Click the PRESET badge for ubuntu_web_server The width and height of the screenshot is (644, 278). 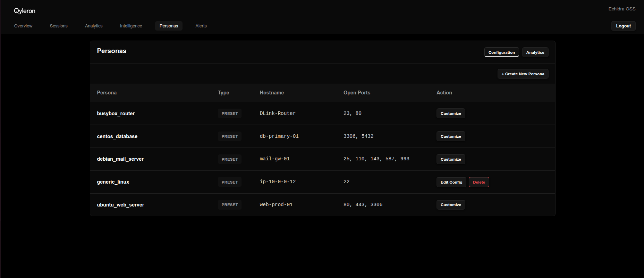pyautogui.click(x=230, y=205)
